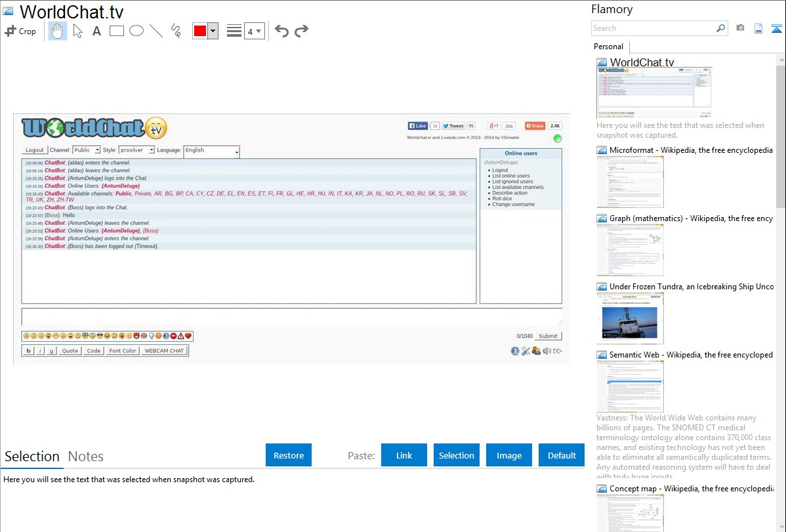
Task: Click the chat message input box
Action: [x=292, y=317]
